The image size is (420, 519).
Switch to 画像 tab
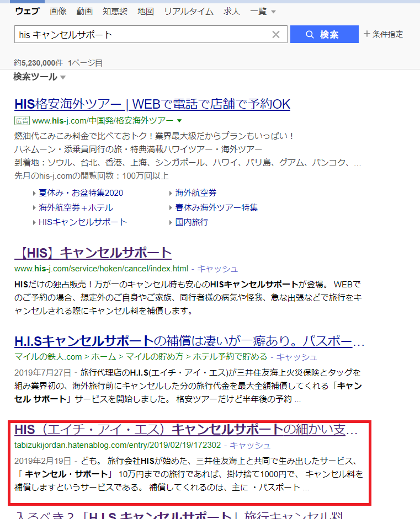pyautogui.click(x=59, y=11)
